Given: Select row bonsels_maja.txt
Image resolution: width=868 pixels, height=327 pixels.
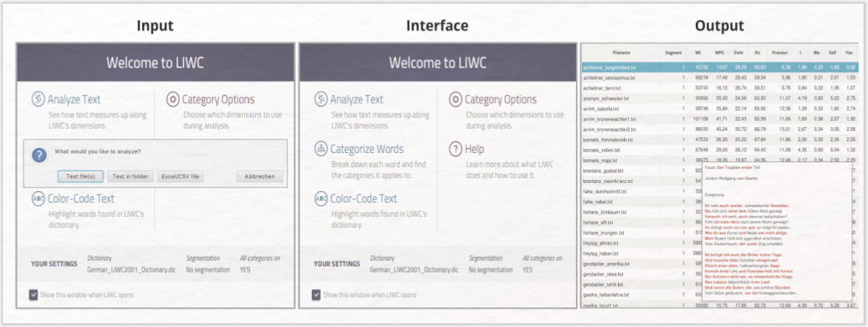Looking at the screenshot, I should tap(719, 160).
